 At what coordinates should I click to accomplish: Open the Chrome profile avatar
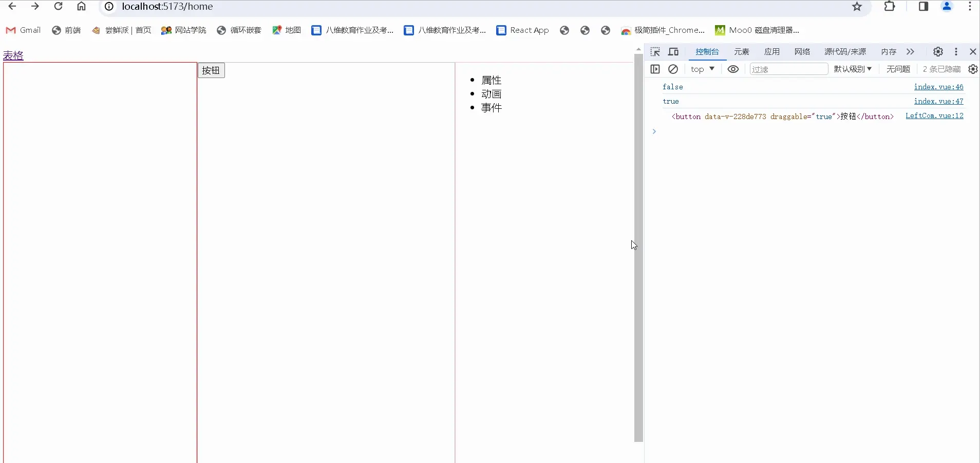click(x=947, y=7)
